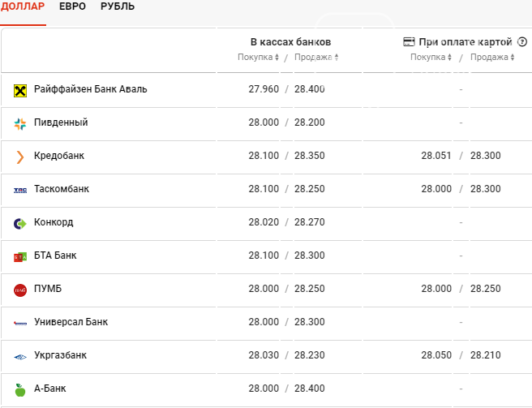This screenshot has height=408, width=532.
Task: Switch to the ДОЛЛАР tab
Action: [23, 6]
